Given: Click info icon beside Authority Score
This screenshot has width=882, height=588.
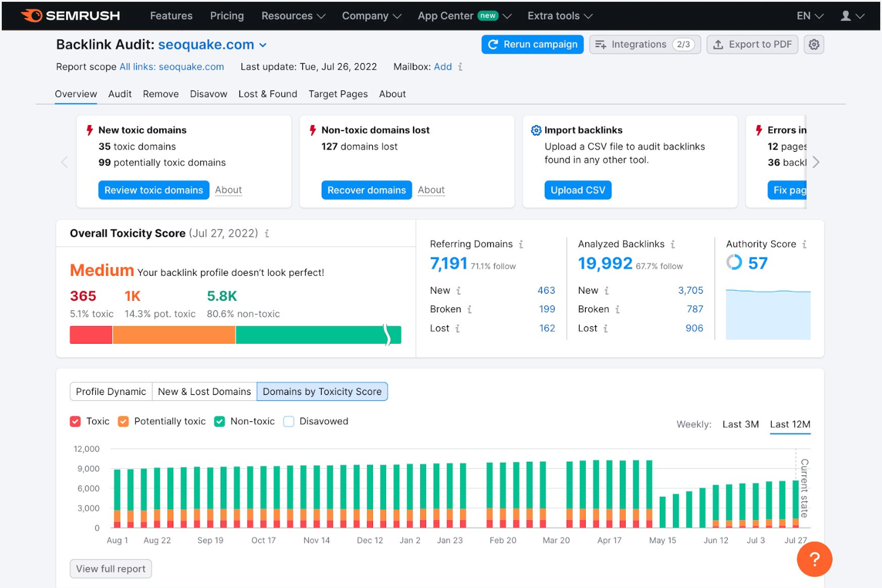Looking at the screenshot, I should 805,244.
